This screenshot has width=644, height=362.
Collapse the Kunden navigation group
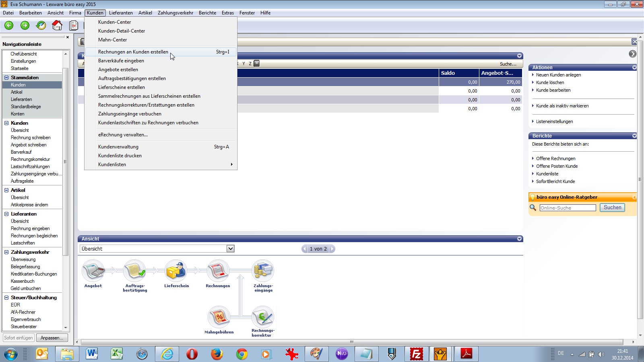[6, 123]
